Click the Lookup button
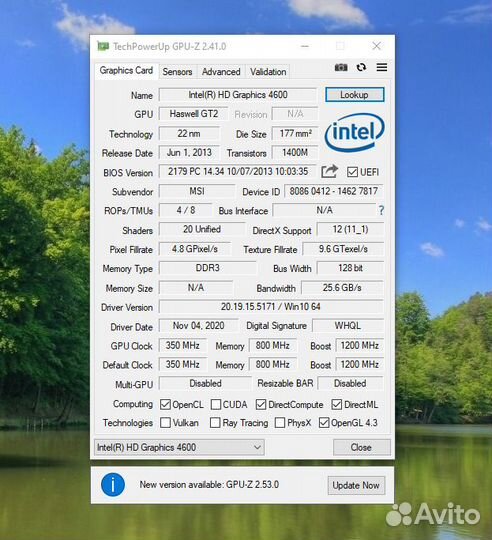 (355, 95)
